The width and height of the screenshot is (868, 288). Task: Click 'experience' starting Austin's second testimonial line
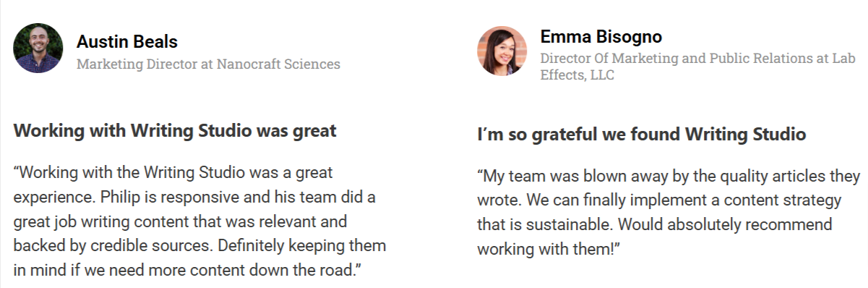coord(46,198)
